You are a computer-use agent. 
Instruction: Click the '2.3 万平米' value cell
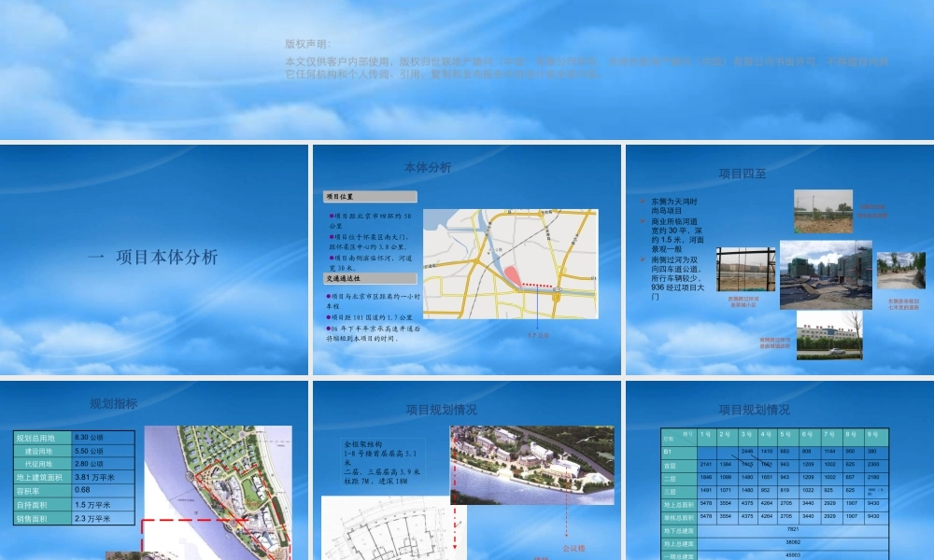103,518
